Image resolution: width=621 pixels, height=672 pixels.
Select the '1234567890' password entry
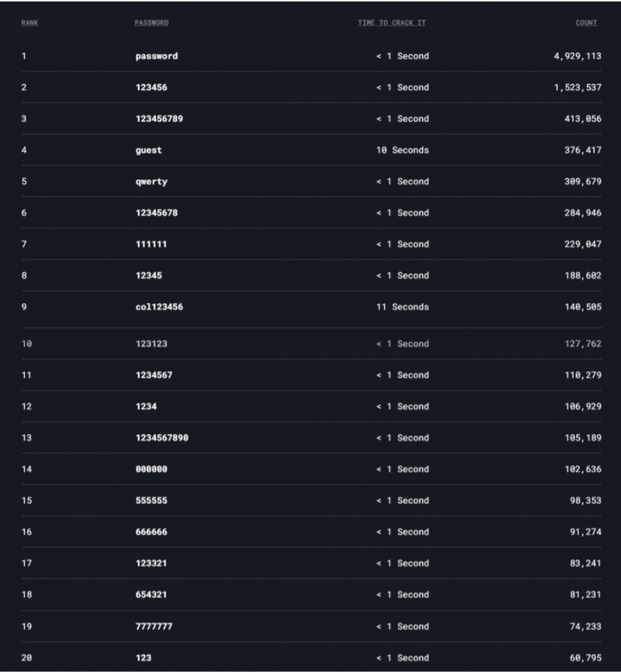162,438
